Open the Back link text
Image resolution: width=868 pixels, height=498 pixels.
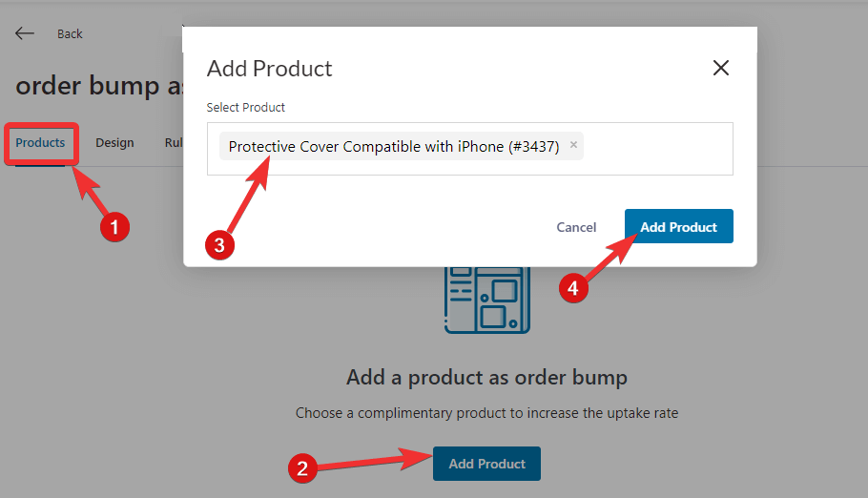[70, 33]
